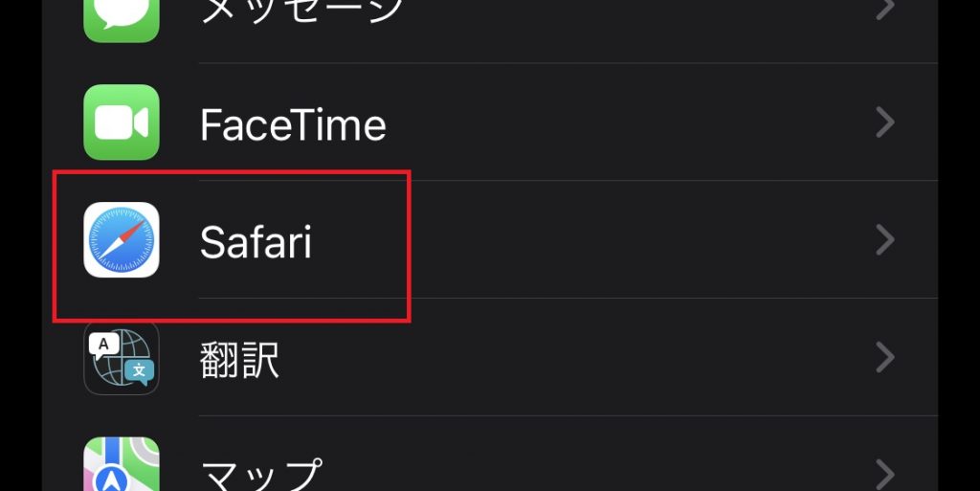Expand the FaceTime row chevron

[884, 123]
